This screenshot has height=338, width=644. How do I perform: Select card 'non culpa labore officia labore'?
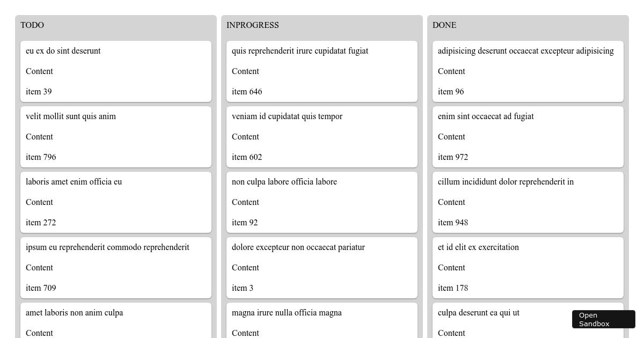[322, 202]
